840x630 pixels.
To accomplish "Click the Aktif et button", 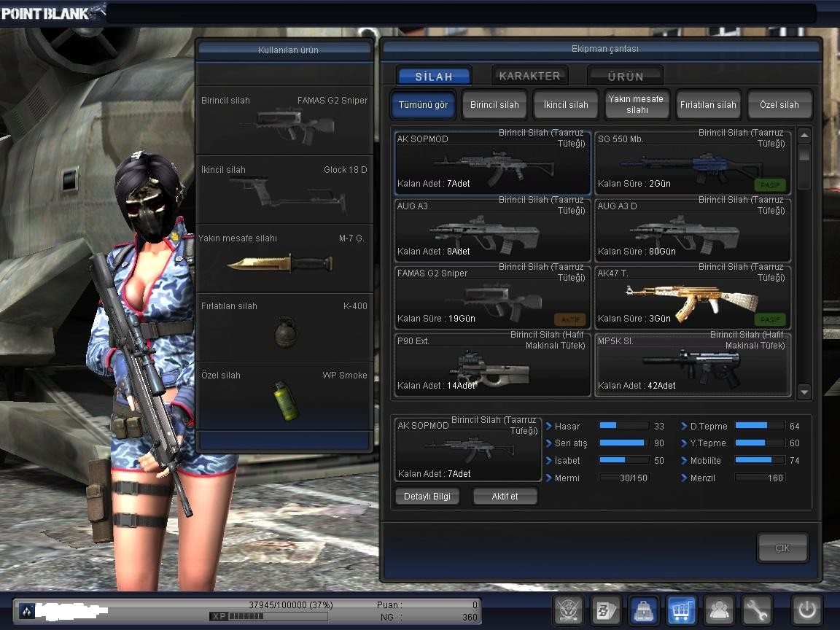I will pos(505,496).
